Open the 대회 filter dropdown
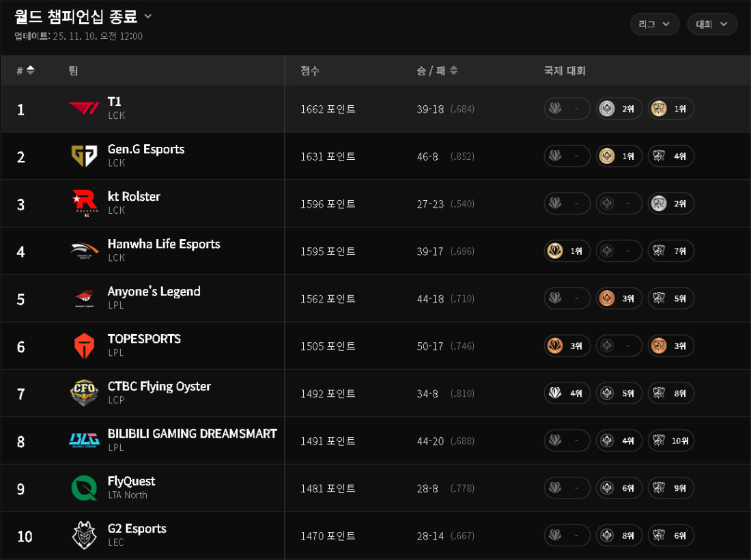The image size is (751, 560). [x=711, y=24]
